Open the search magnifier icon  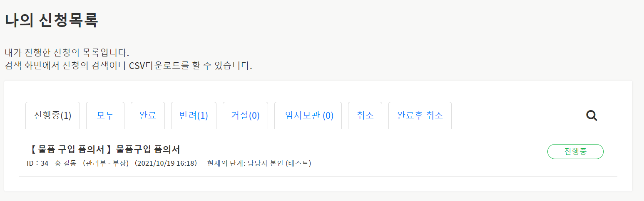click(592, 115)
